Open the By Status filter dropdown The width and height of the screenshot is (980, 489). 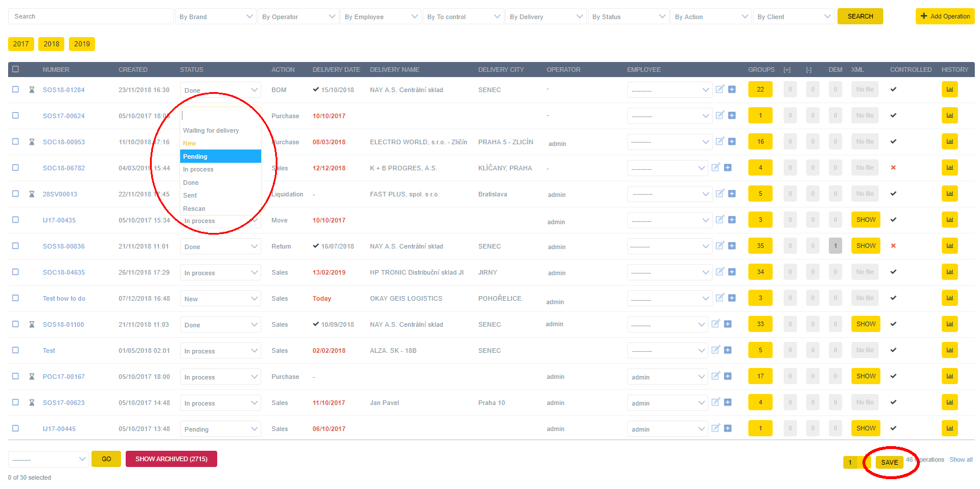point(628,17)
